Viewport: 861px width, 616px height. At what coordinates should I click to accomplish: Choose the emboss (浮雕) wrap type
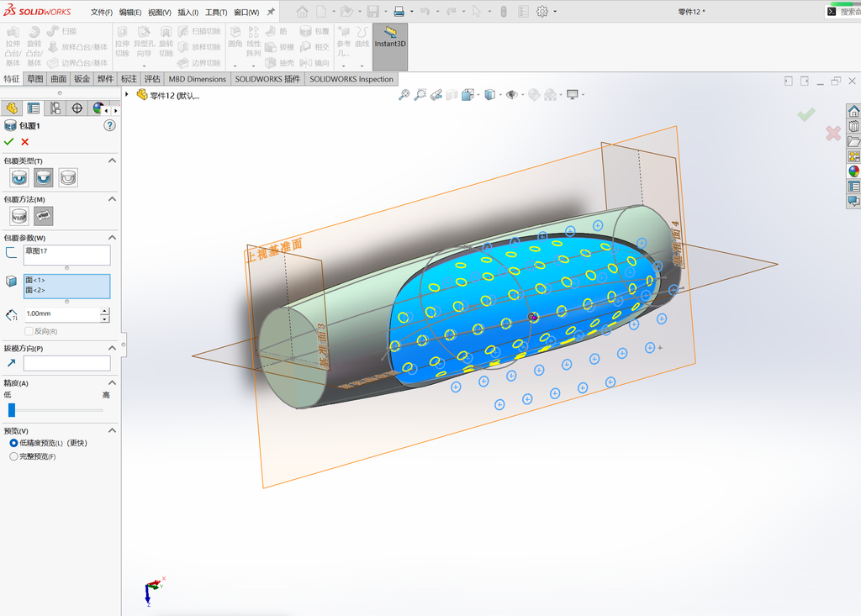click(19, 177)
